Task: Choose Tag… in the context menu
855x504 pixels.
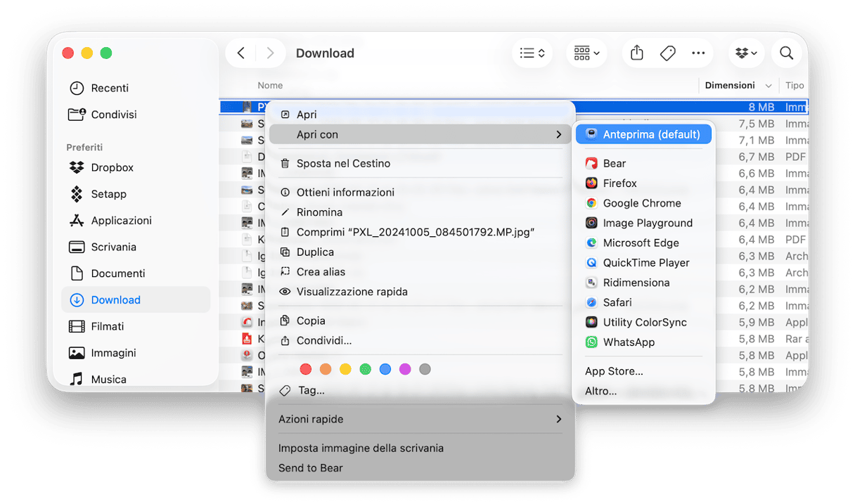Action: click(x=420, y=390)
